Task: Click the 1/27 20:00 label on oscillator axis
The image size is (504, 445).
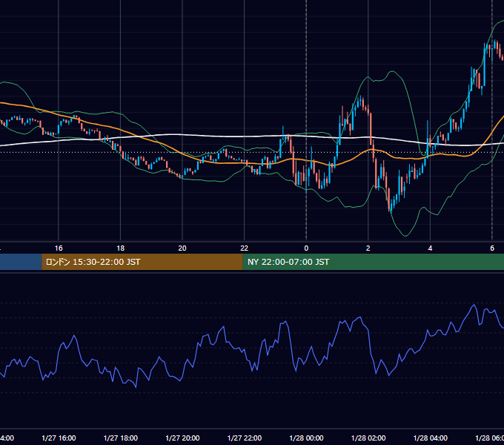Action: [x=182, y=438]
